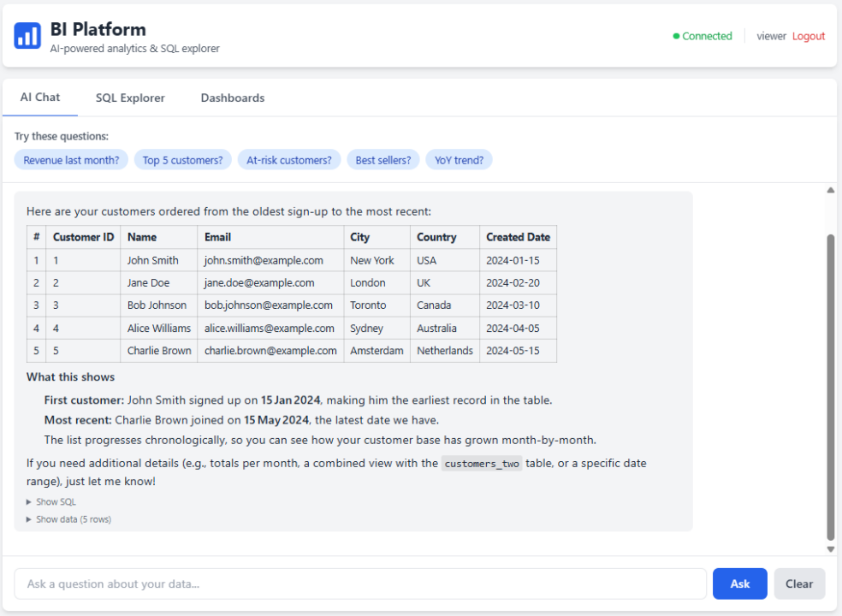Click the john.smith@example.com email cell

pos(264,260)
